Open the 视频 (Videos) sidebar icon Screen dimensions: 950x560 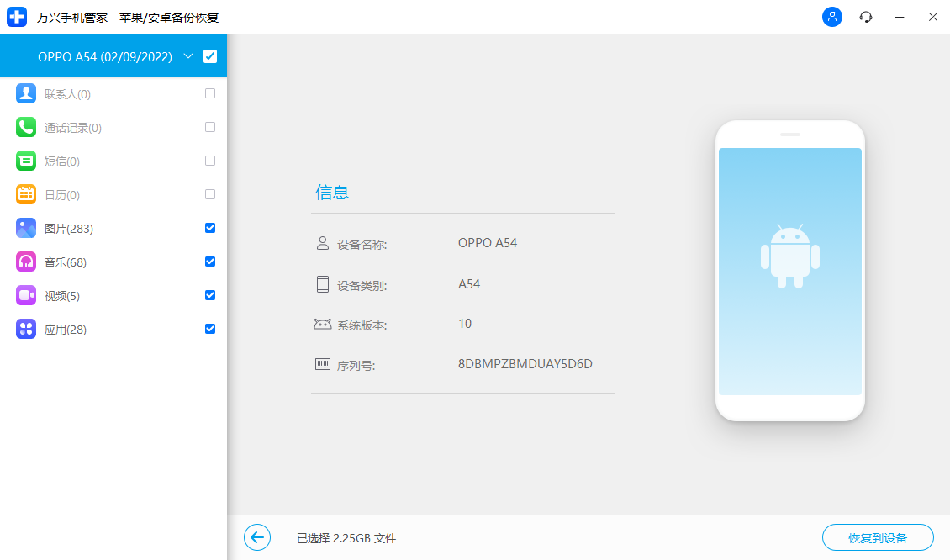pos(24,295)
